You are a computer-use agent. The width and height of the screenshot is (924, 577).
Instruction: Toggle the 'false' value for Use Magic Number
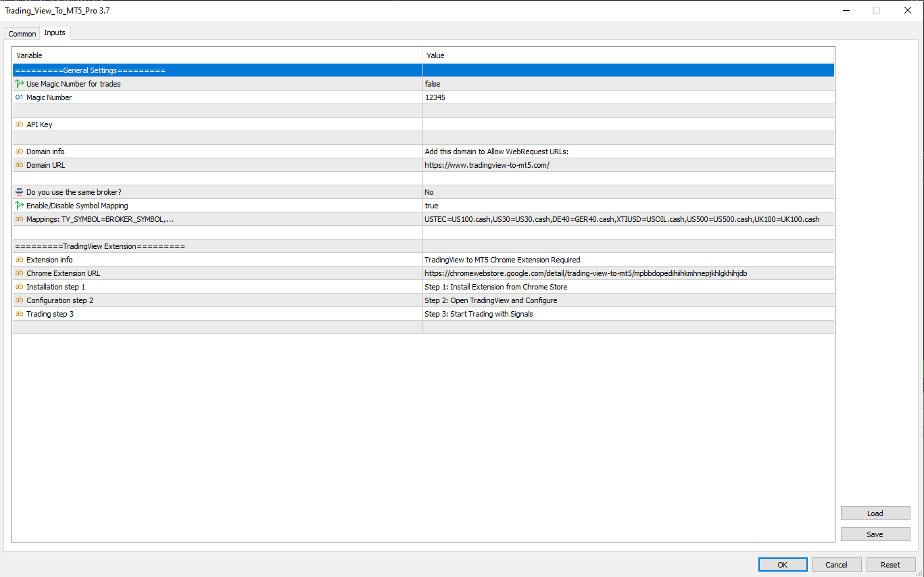click(629, 84)
